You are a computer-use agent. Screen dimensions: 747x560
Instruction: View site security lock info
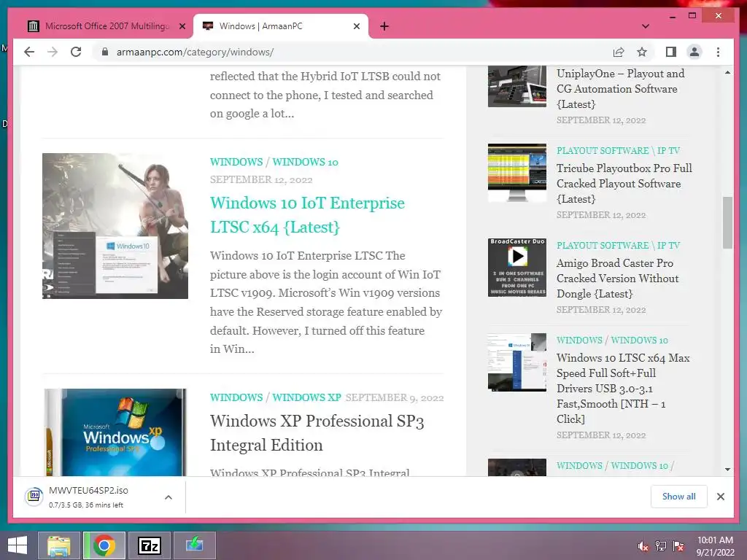pyautogui.click(x=105, y=52)
